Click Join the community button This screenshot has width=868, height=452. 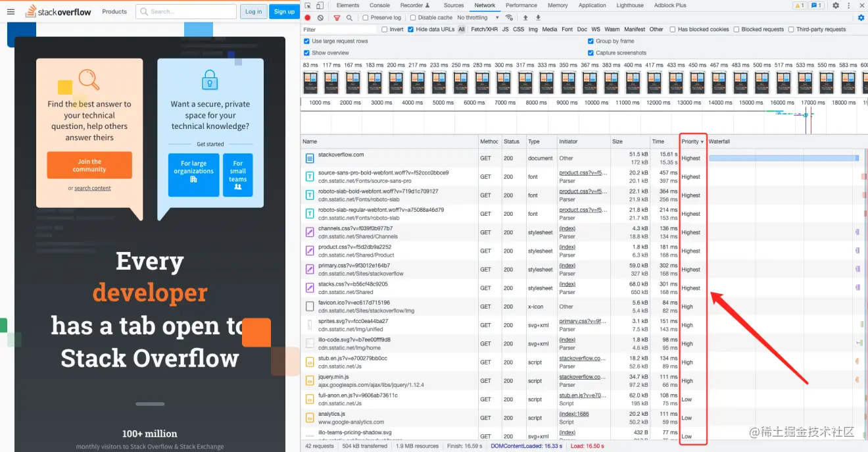click(x=89, y=165)
